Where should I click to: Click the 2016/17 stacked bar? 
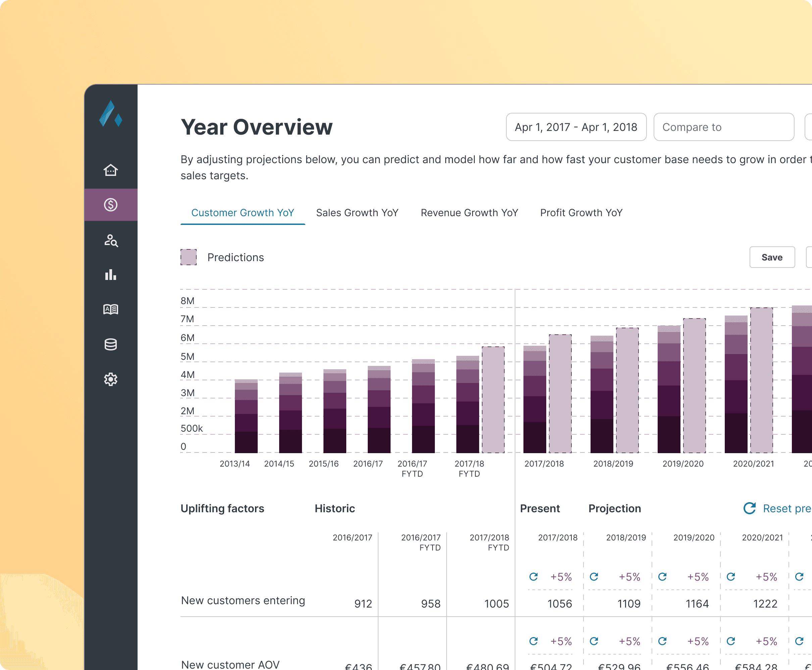click(x=379, y=409)
